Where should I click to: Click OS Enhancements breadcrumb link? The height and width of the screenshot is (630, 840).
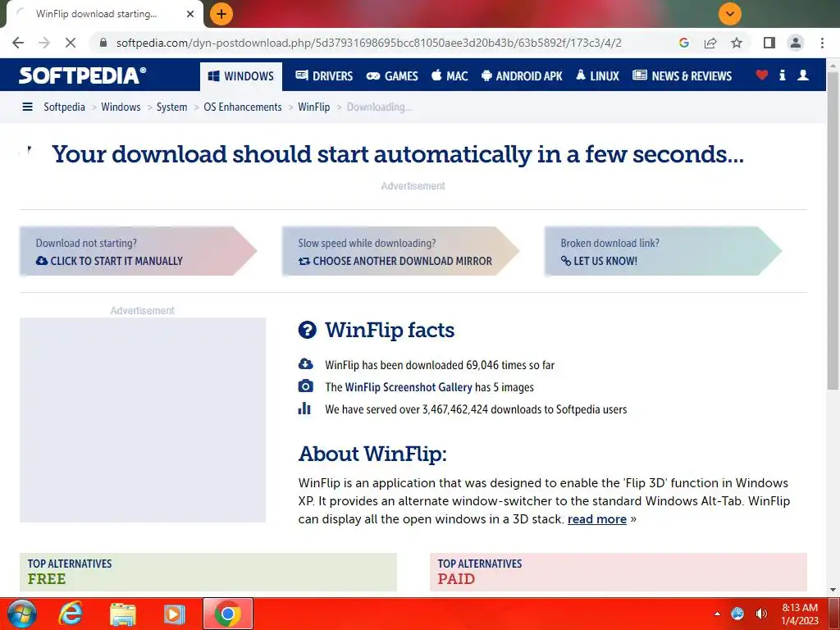(x=243, y=107)
